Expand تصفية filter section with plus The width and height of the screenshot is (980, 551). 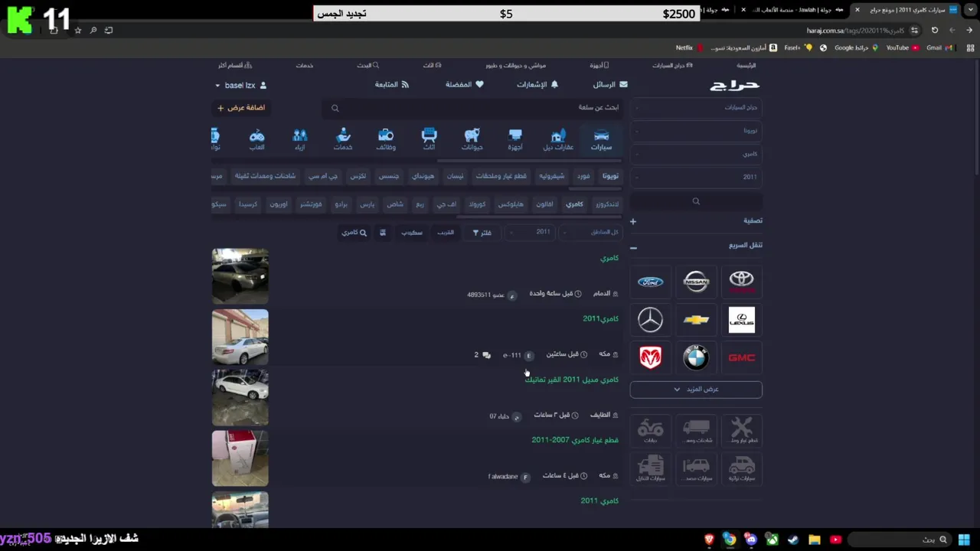[x=633, y=221]
